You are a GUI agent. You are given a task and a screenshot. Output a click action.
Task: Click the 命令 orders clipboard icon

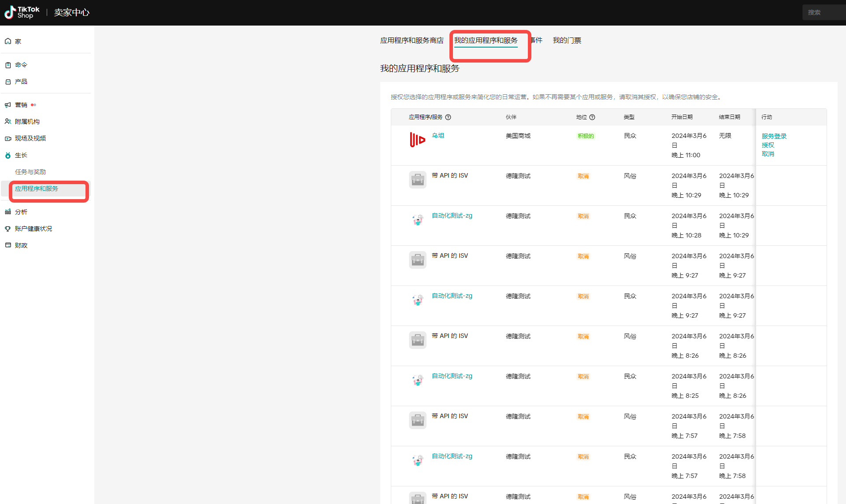pyautogui.click(x=8, y=65)
